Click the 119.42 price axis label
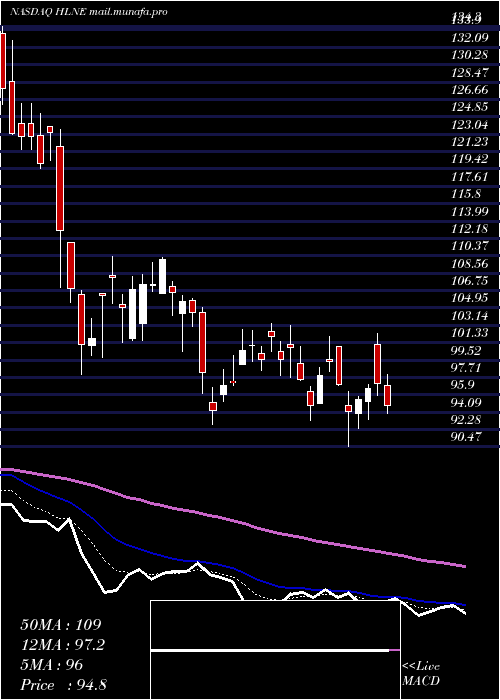 click(470, 160)
